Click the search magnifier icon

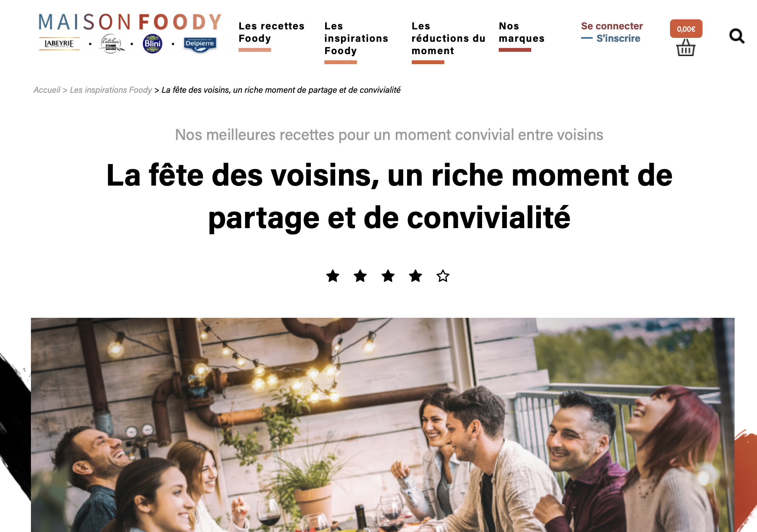tap(737, 36)
